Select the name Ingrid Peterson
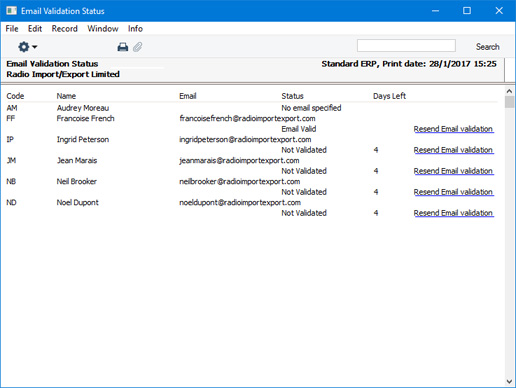516x388 pixels. [x=83, y=139]
